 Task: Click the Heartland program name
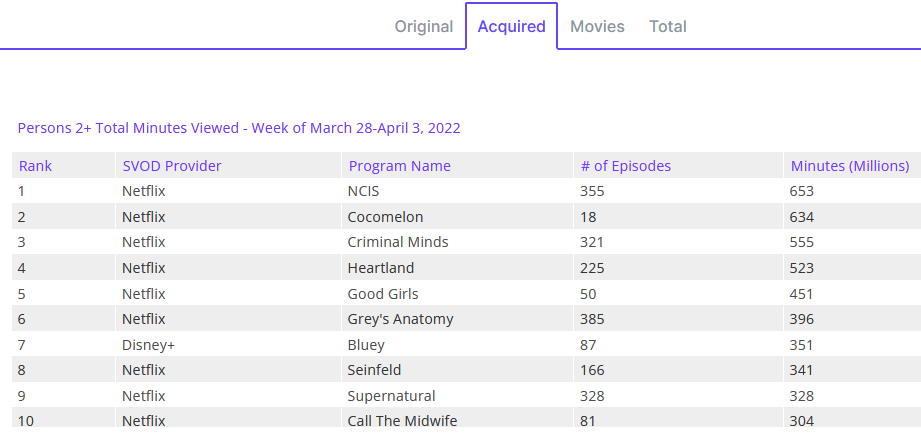point(380,268)
